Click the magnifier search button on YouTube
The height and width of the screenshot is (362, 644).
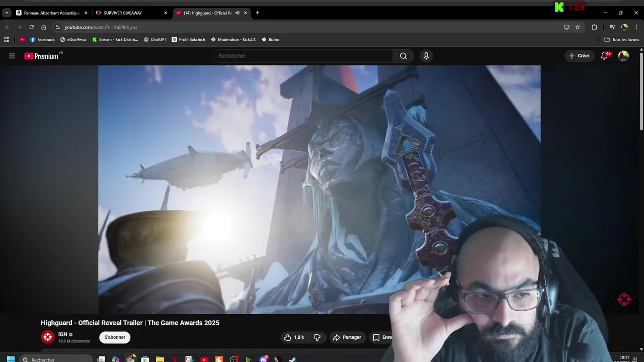tap(404, 56)
